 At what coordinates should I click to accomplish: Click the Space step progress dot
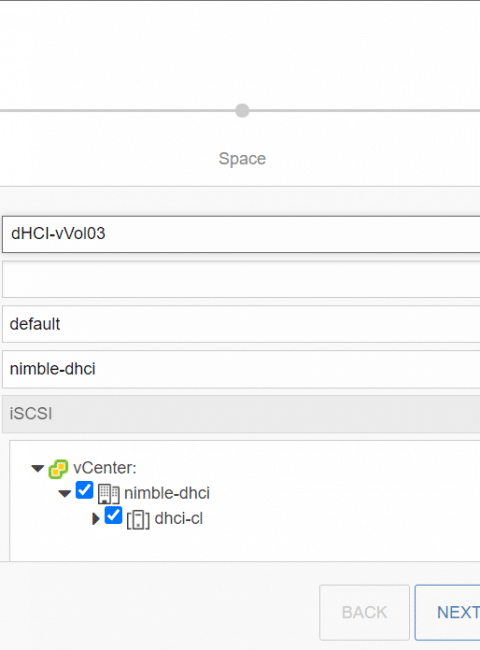pyautogui.click(x=242, y=111)
